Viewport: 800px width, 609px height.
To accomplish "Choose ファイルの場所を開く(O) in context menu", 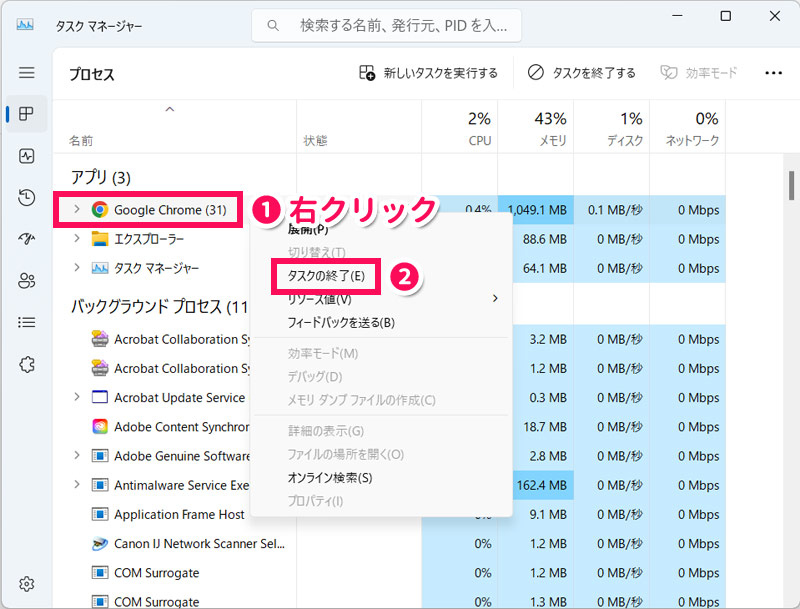I will click(x=345, y=454).
